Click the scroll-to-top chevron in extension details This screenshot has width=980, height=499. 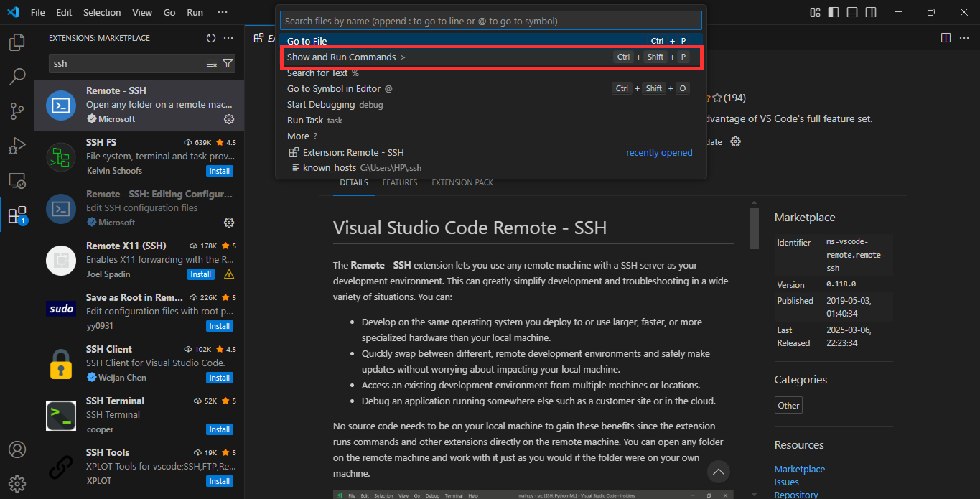coord(718,472)
